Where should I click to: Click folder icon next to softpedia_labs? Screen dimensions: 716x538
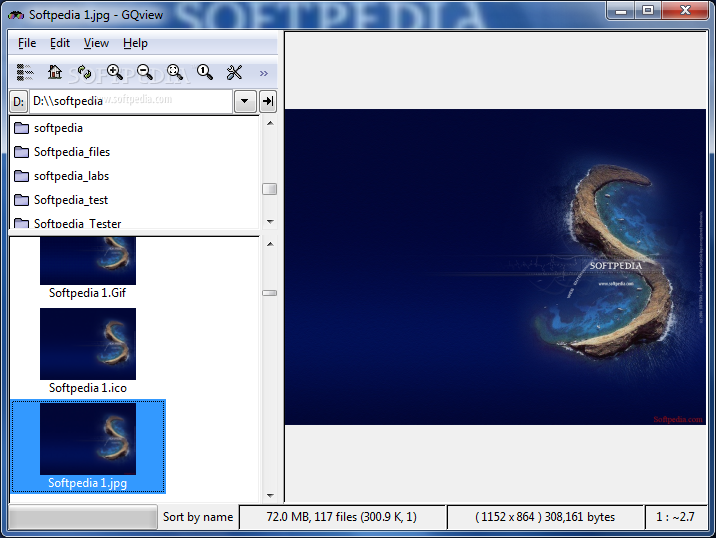click(21, 176)
